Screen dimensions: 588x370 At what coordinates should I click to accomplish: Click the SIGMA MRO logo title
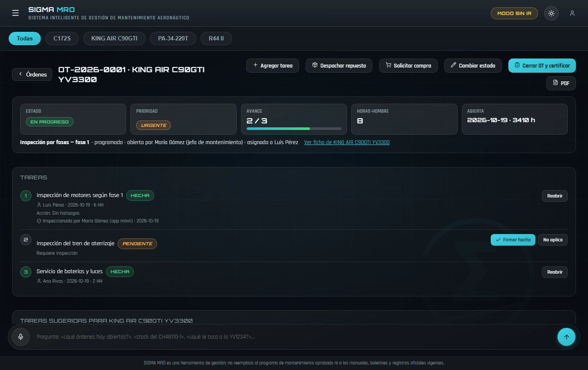(52, 9)
